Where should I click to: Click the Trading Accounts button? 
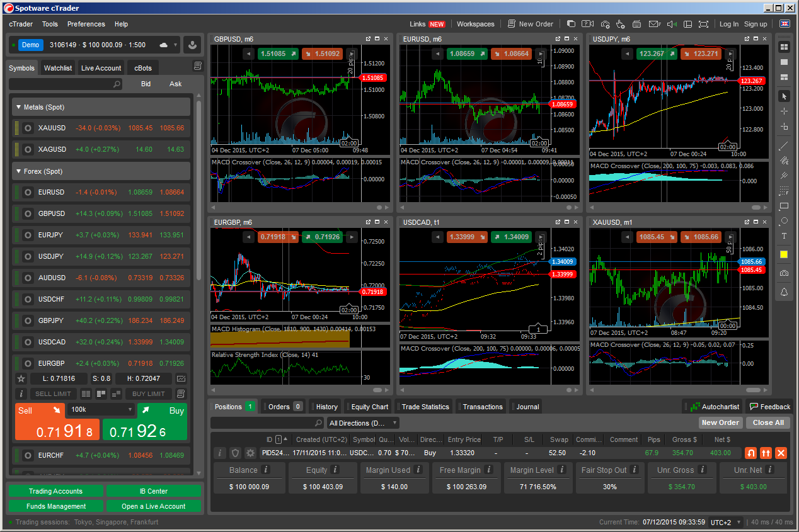[x=55, y=491]
